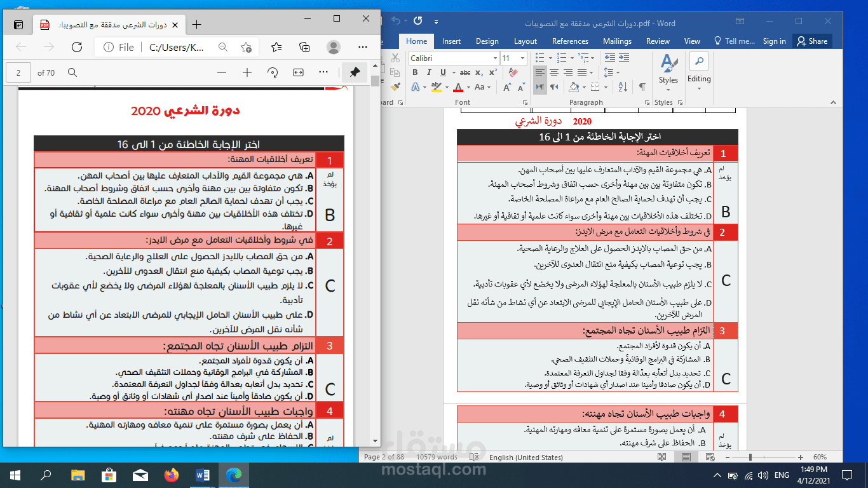868x488 pixels.
Task: Rotate the PDF page in Edge toolbar
Action: 272,72
